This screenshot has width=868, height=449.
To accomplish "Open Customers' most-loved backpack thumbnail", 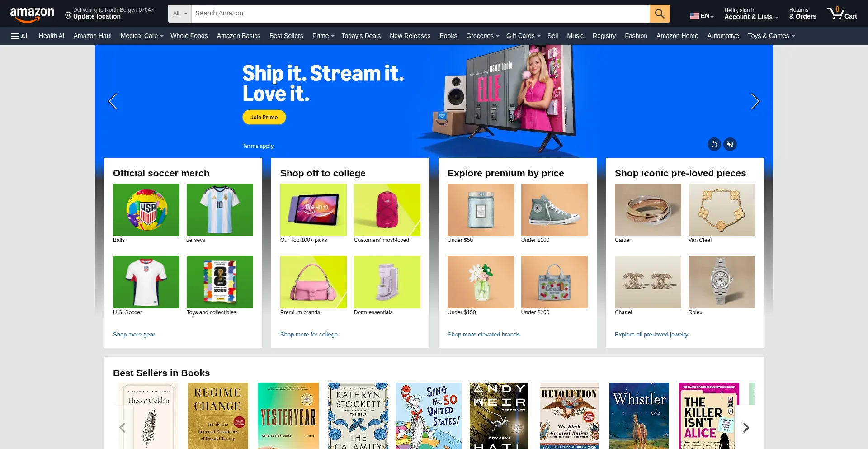I will 387,210.
